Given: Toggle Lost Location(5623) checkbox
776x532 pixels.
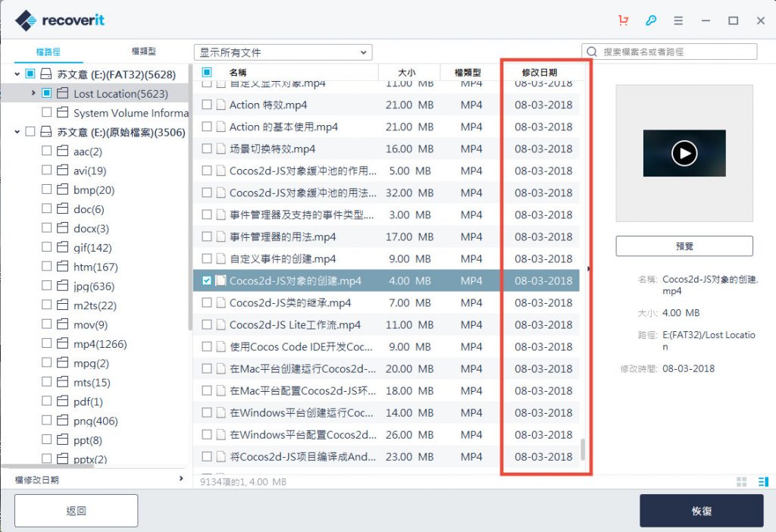Looking at the screenshot, I should coord(46,93).
